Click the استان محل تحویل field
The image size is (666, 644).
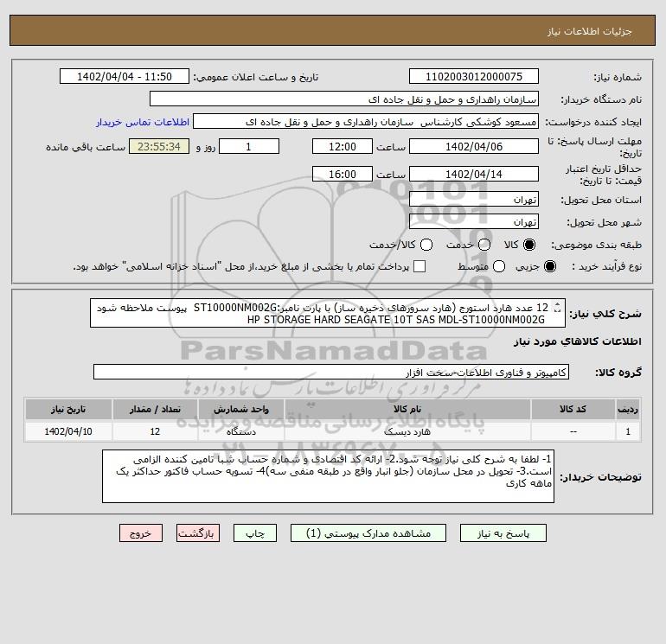click(x=474, y=199)
